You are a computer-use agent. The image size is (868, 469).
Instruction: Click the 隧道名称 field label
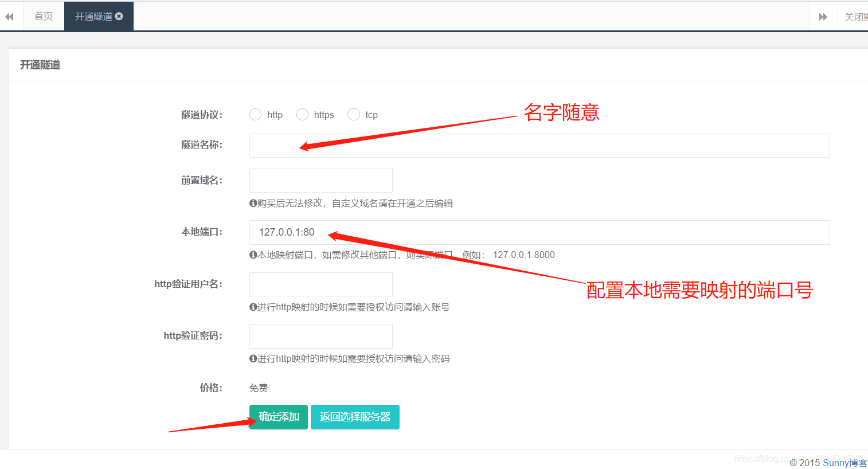[x=202, y=144]
